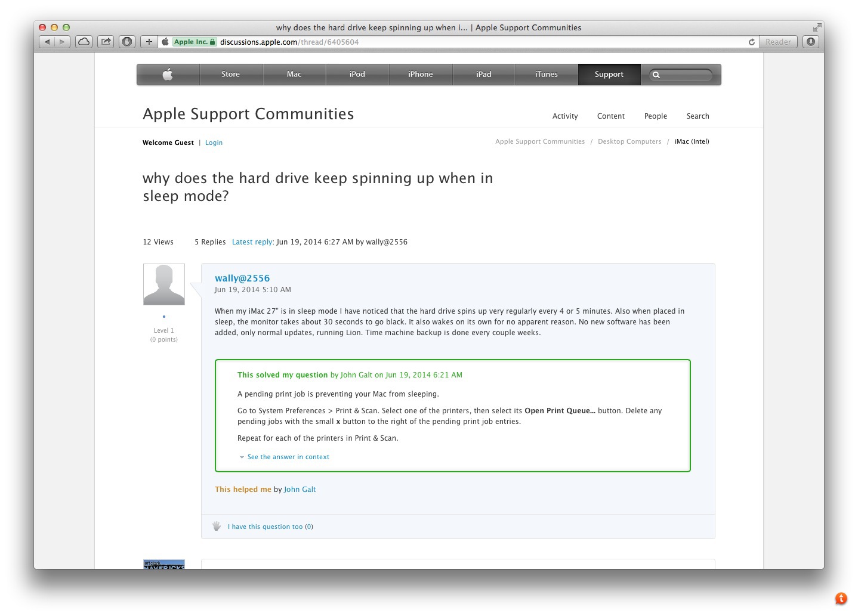Click the Login link
This screenshot has width=858, height=616.
214,143
